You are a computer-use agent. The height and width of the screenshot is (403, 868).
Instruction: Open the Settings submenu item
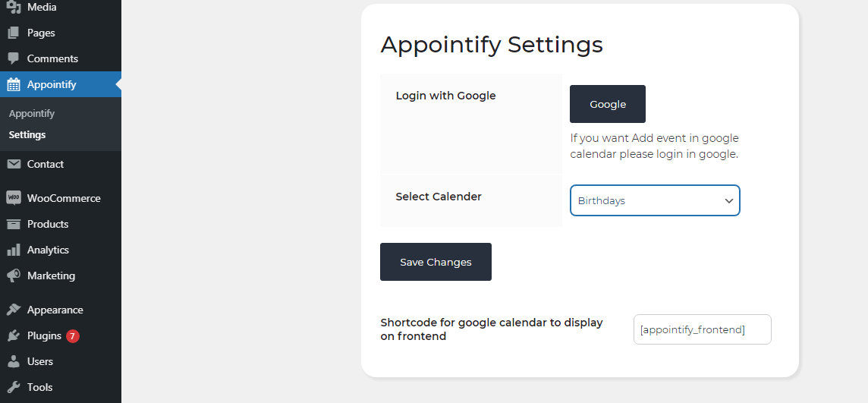(27, 135)
